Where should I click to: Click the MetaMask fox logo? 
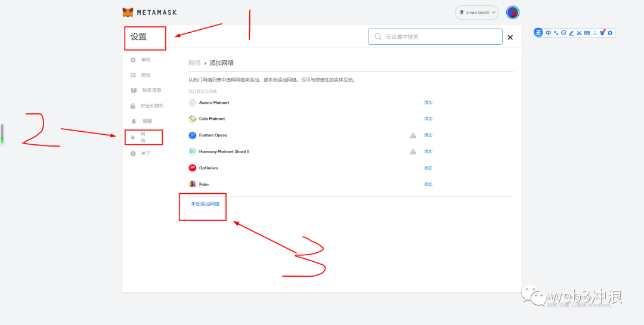(x=128, y=13)
